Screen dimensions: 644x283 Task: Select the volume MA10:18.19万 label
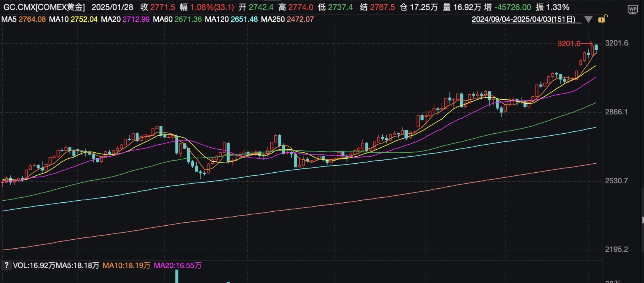pyautogui.click(x=126, y=265)
